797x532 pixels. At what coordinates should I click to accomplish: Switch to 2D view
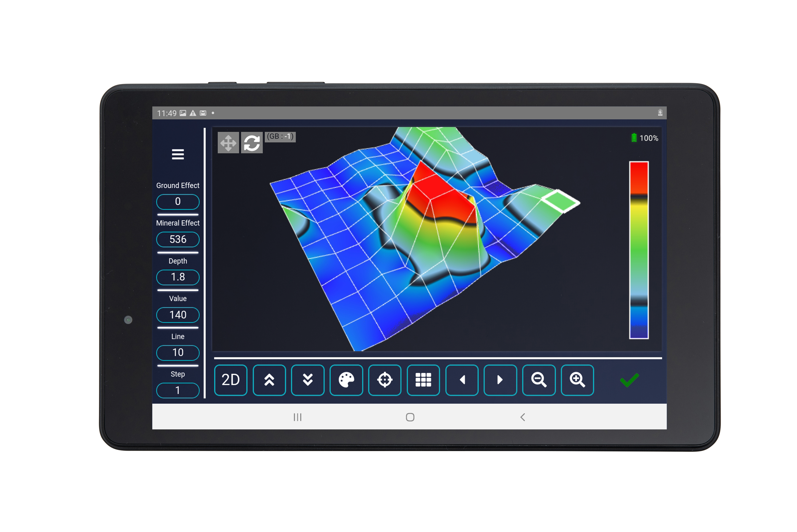230,380
